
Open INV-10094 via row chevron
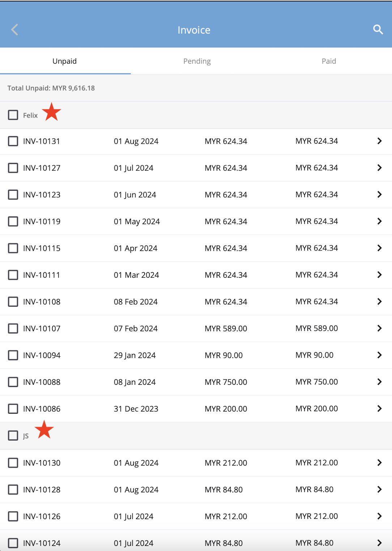coord(379,355)
